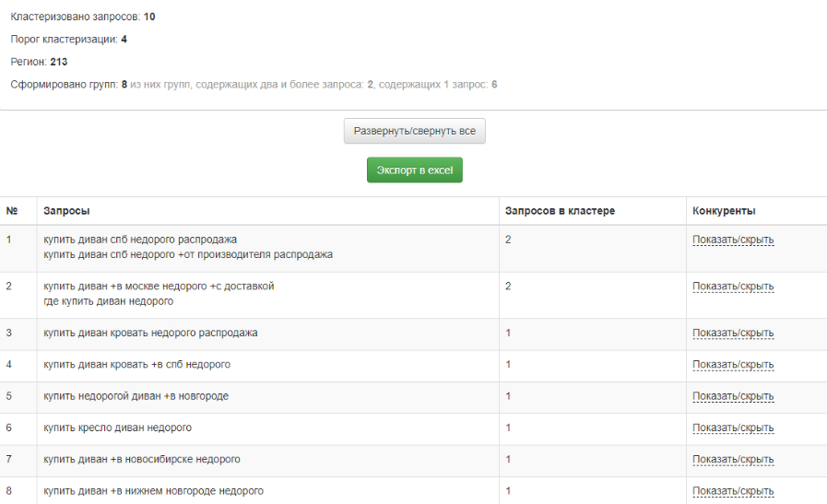Show competitors for 'купить недорогой диван +в новгороде'
Image resolution: width=827 pixels, height=504 pixels.
coord(733,396)
